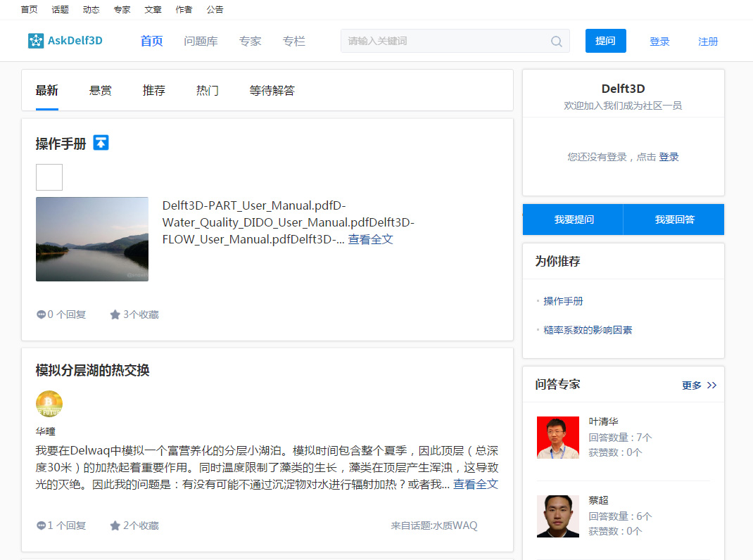This screenshot has width=753, height=560.
Task: Click the author name 华瞳
Action: [x=45, y=431]
